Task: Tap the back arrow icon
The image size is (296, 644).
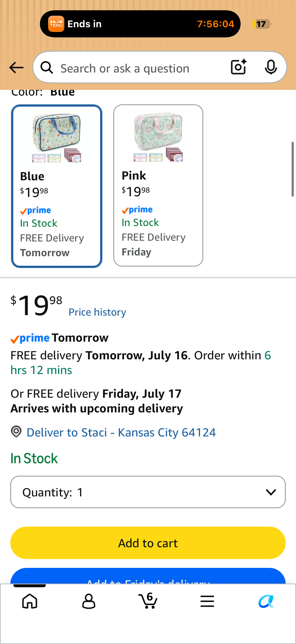Action: pyautogui.click(x=16, y=68)
